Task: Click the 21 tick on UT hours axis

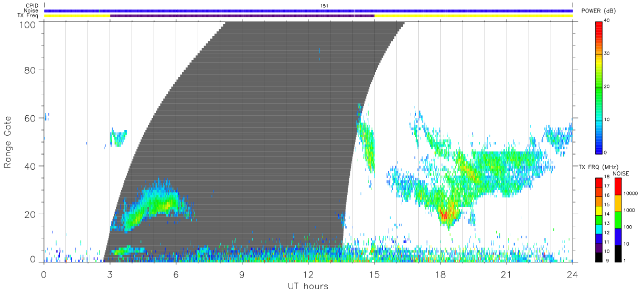Action: 506,274
